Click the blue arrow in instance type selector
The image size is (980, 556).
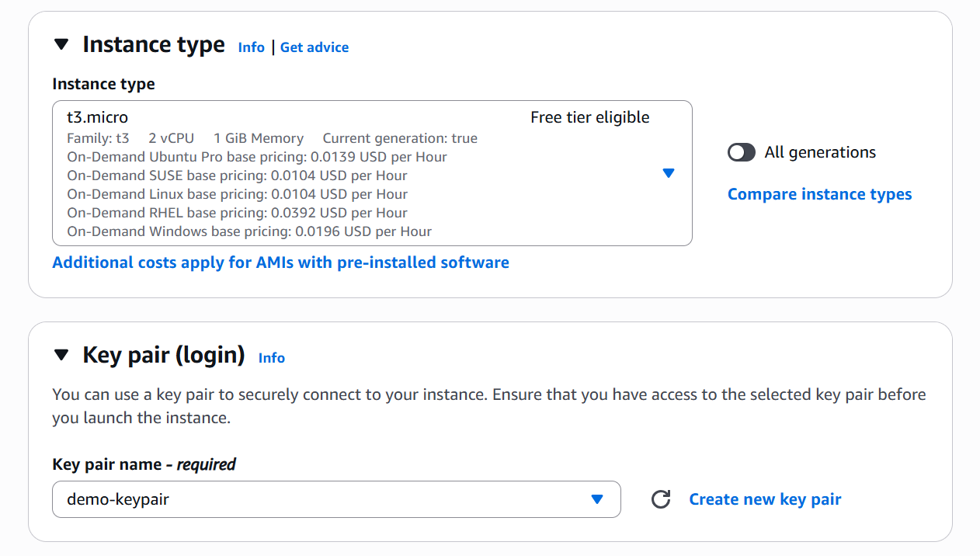(x=668, y=173)
